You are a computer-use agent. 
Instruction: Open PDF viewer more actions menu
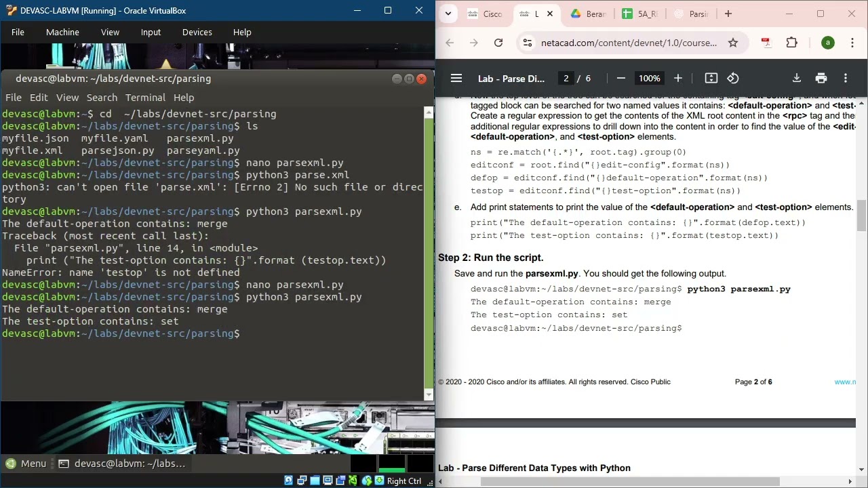(846, 78)
